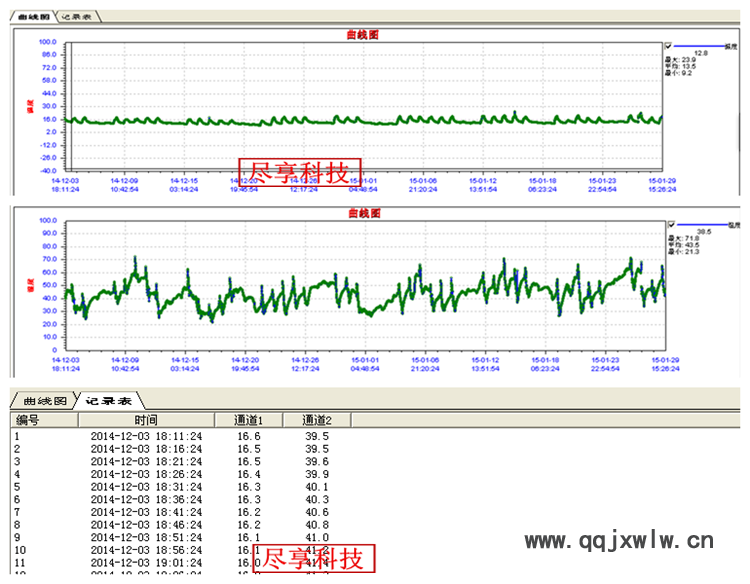Toggle the temperature series checkbox in the top chart legend
Screen dimensions: 750x584
pyautogui.click(x=669, y=45)
